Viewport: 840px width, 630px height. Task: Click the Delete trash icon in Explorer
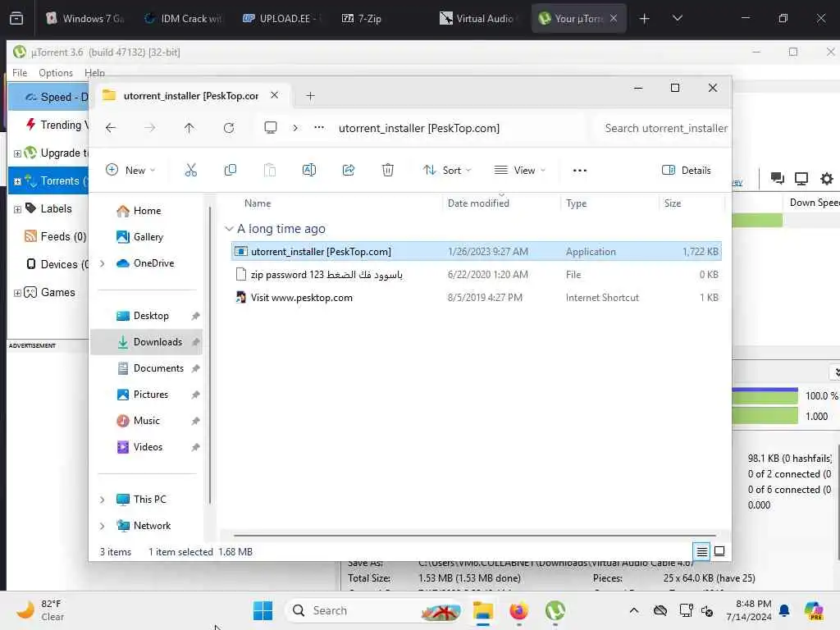tap(388, 171)
